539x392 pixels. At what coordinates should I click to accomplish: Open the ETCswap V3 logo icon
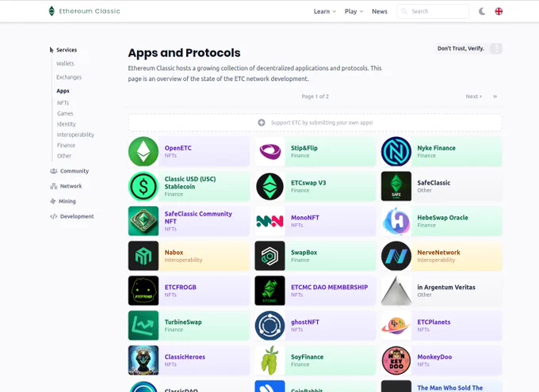[x=269, y=186]
